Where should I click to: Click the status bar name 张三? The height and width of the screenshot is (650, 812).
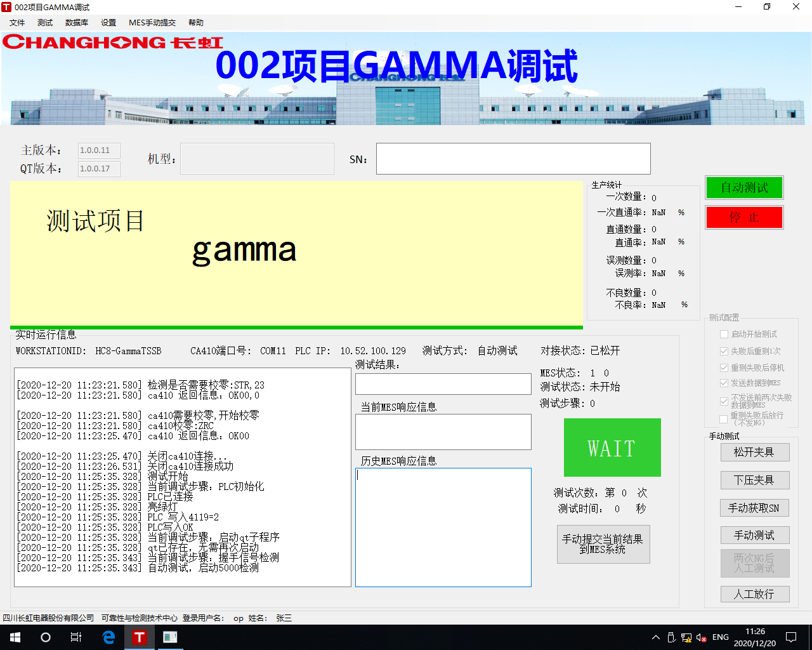tap(284, 618)
